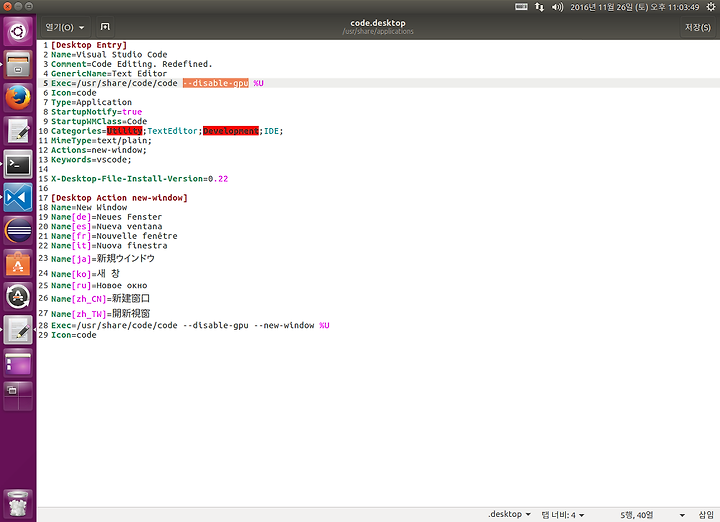Screen dimensions: 720x522
Task: Open the upper text editor dock icon
Action: point(18,131)
